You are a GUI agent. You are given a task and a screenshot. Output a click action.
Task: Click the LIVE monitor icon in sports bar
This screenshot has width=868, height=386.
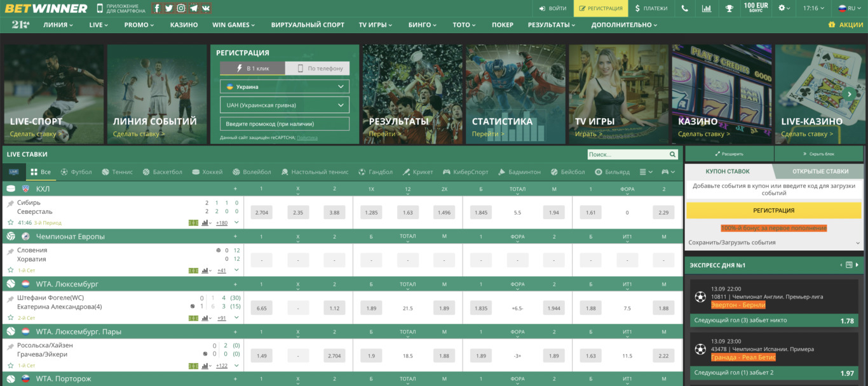click(x=14, y=172)
